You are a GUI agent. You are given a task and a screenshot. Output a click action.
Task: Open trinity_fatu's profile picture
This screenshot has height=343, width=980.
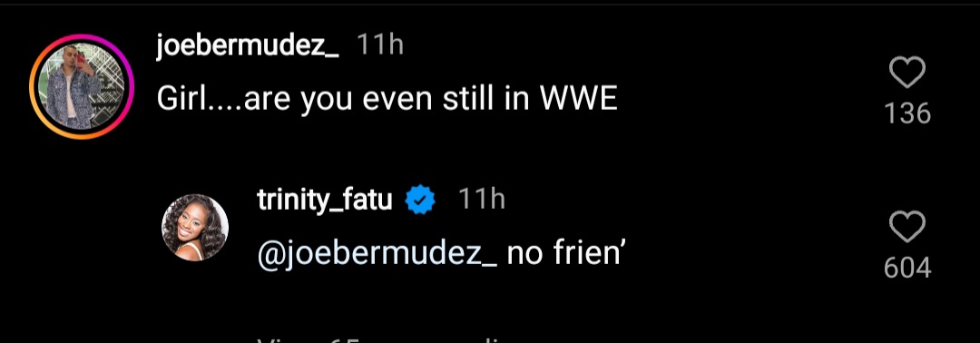(x=195, y=227)
